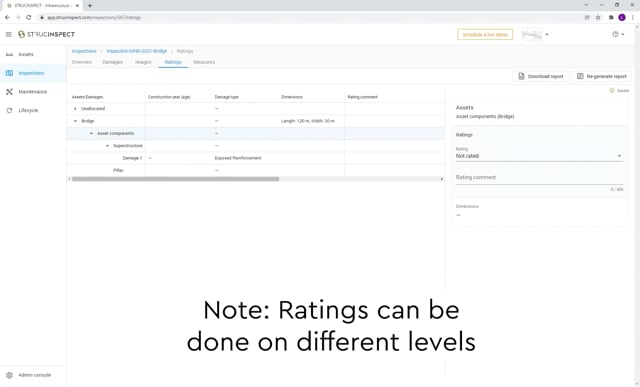This screenshot has height=387, width=640.
Task: Click Re-generate report button
Action: 601,76
